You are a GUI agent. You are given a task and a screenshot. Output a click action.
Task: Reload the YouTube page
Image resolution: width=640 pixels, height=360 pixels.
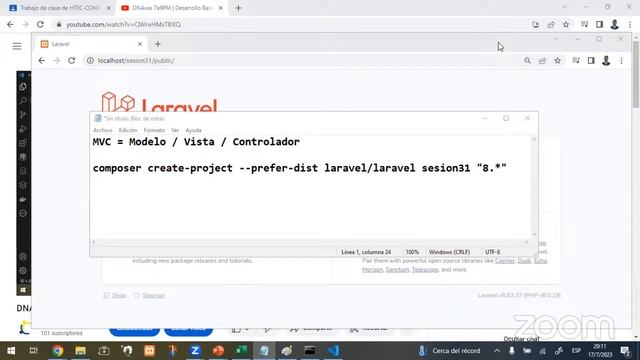click(40, 24)
